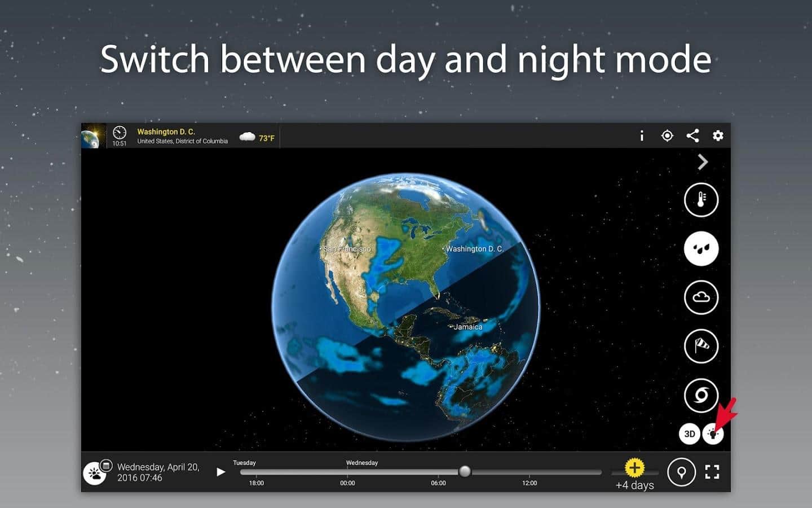Select the precipitation raindrops layer
Viewport: 812px width, 508px height.
pos(701,248)
